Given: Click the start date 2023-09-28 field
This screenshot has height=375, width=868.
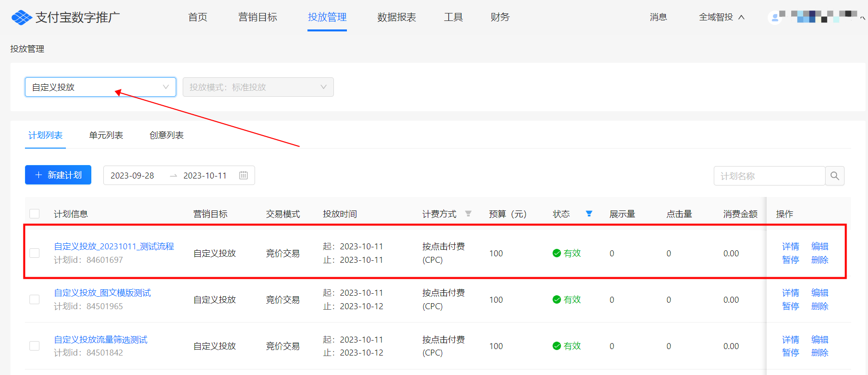Looking at the screenshot, I should tap(132, 176).
